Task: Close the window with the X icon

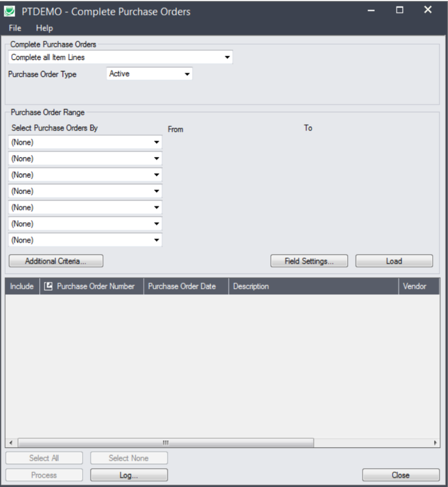Action: click(x=428, y=10)
